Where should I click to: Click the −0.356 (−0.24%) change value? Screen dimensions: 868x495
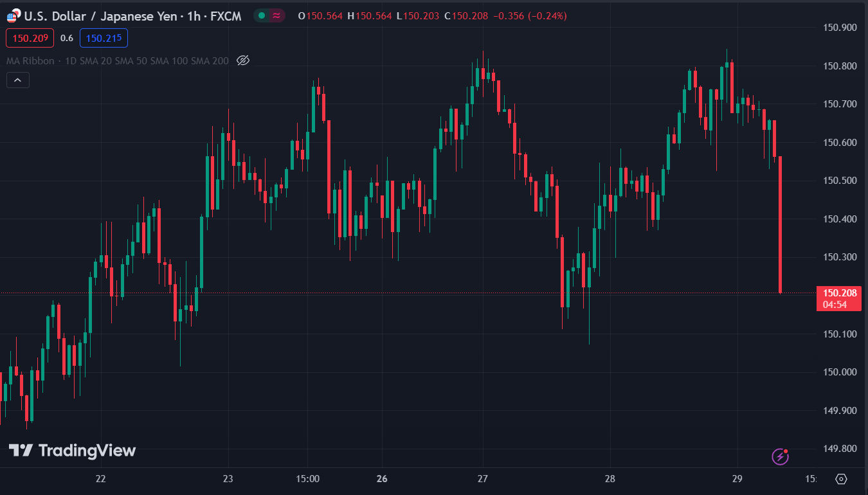click(530, 16)
